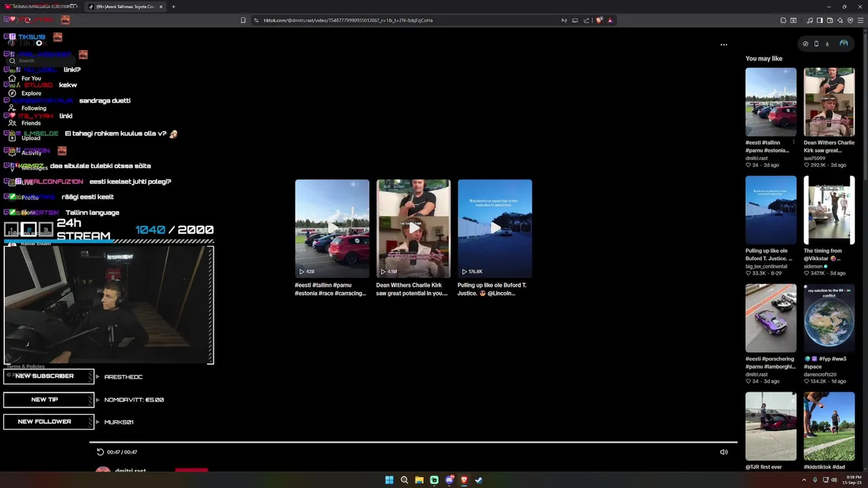Click darrencrofts20 username link

point(820,374)
